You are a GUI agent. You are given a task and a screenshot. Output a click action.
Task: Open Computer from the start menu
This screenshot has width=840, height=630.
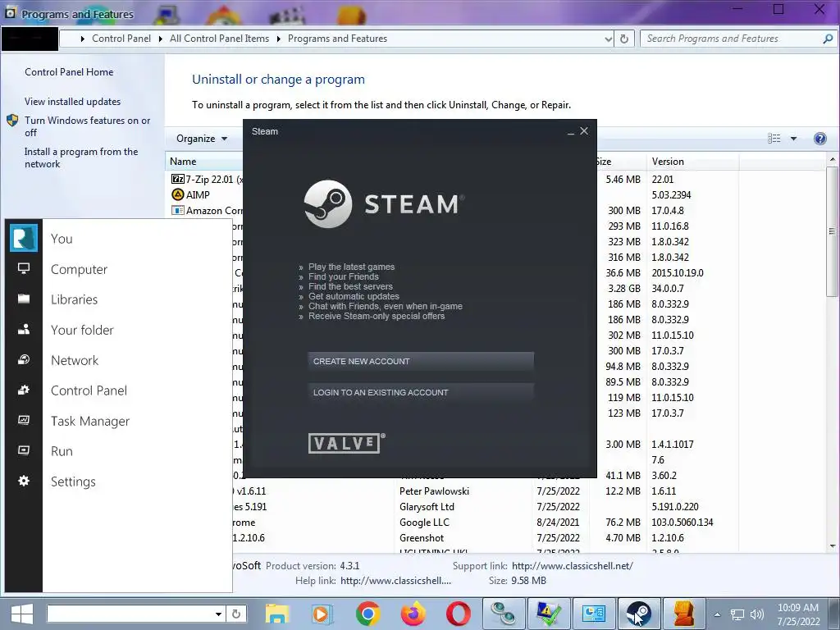point(80,269)
